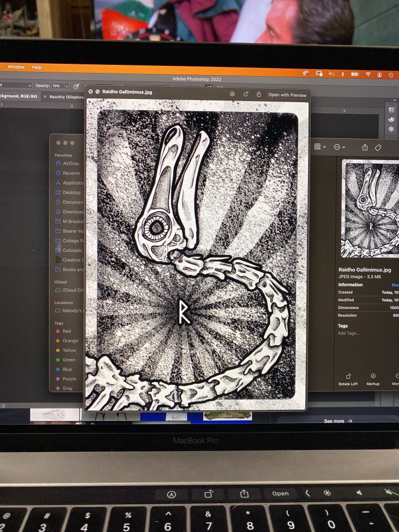
Task: Click Creative Cloud icon in macOS menu bar
Action: (x=306, y=73)
